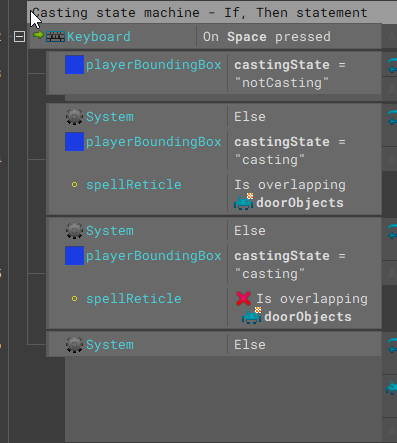The image size is (397, 443).
Task: Click the first spellReticle object name
Action: coord(134,184)
